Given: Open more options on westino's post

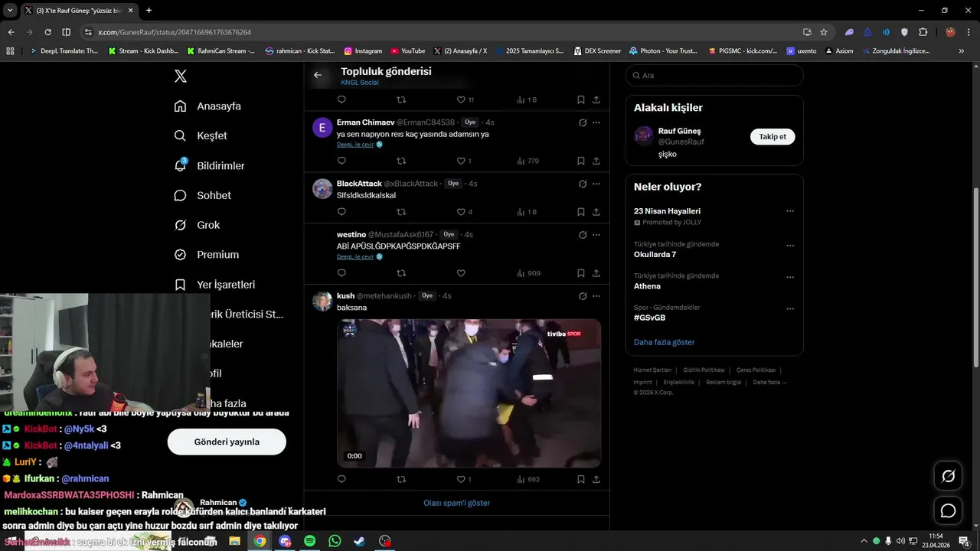Looking at the screenshot, I should tap(596, 235).
